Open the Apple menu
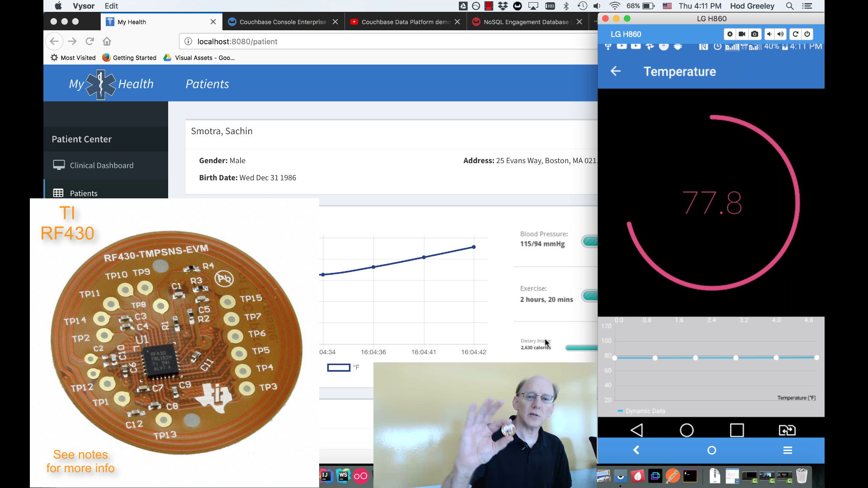 tap(58, 6)
